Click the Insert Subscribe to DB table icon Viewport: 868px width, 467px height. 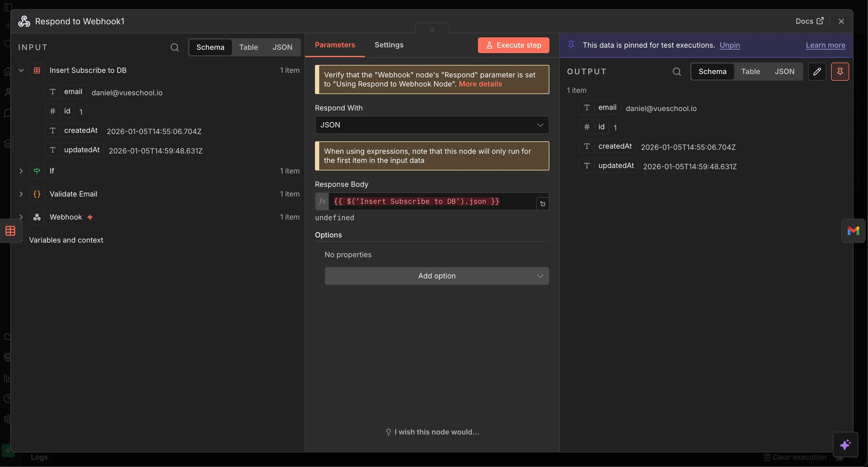point(37,70)
